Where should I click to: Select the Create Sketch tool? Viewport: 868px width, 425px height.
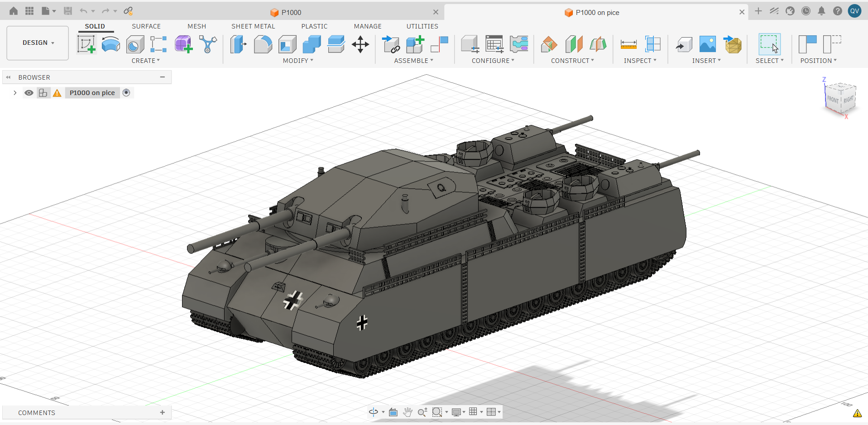tap(86, 44)
